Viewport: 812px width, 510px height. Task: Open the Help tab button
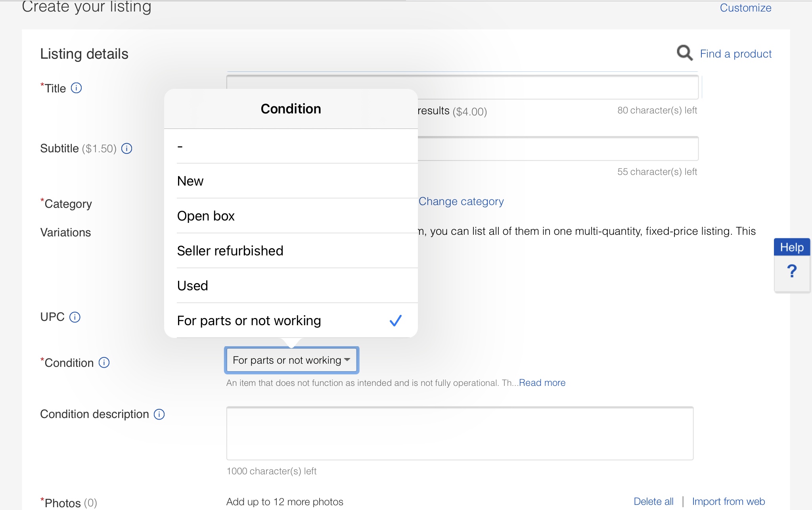(x=792, y=247)
